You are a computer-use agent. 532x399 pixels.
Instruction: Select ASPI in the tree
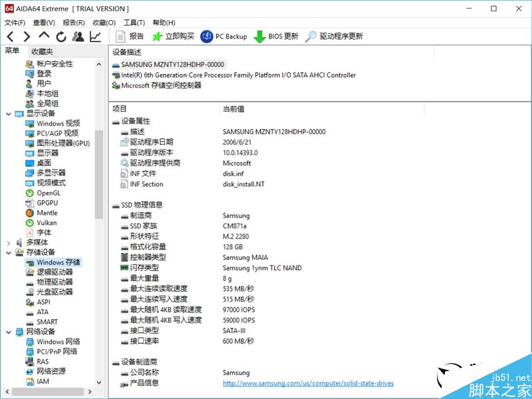pos(38,302)
